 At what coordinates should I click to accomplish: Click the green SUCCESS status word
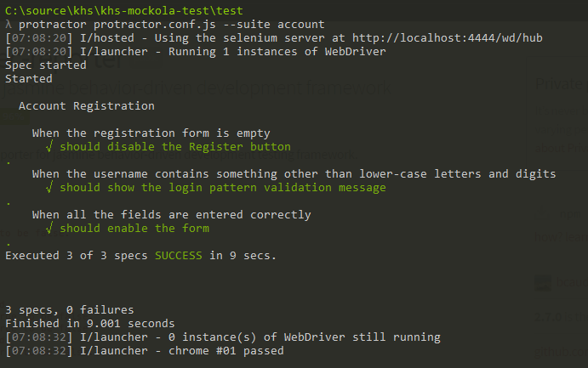[179, 255]
